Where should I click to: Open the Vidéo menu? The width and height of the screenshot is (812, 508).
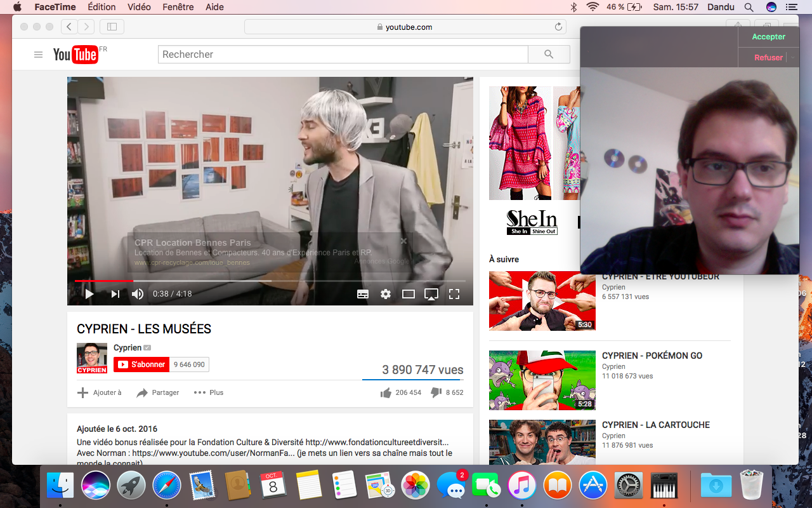139,7
